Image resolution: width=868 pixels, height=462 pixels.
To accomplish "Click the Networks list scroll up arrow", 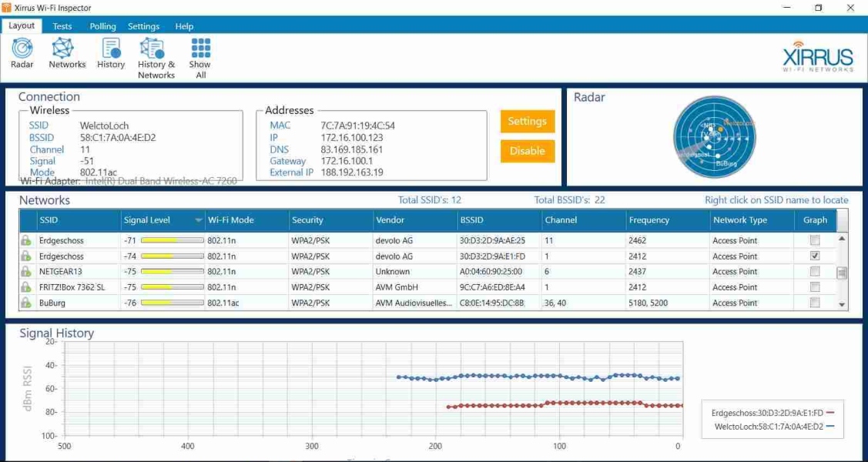I will (x=842, y=239).
